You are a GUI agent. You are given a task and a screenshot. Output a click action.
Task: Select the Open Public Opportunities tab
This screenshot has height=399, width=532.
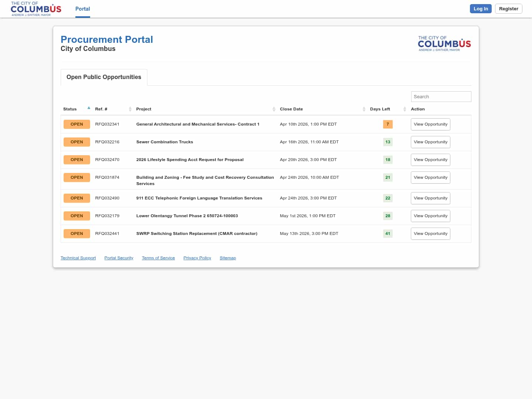pyautogui.click(x=104, y=77)
